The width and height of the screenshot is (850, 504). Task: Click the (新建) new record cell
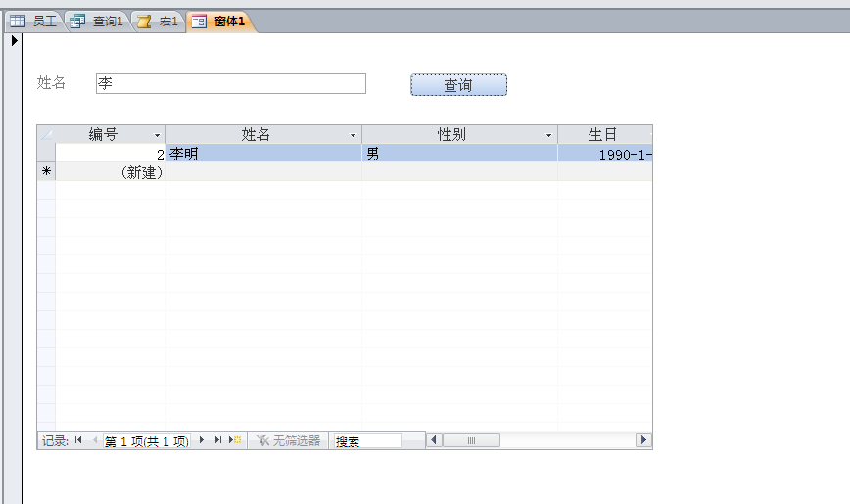click(x=111, y=172)
